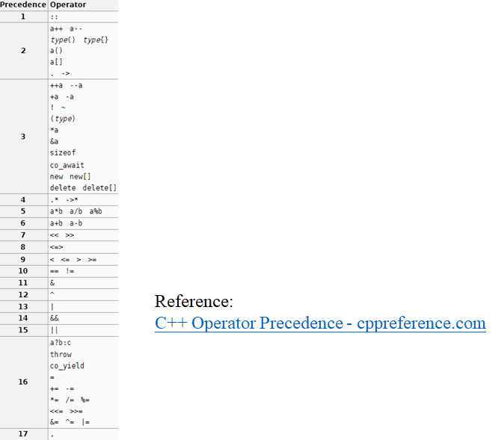Viewport: 504px width, 440px height.
Task: Click the '! ~' logical and bitwise NOT line
Action: [58, 108]
